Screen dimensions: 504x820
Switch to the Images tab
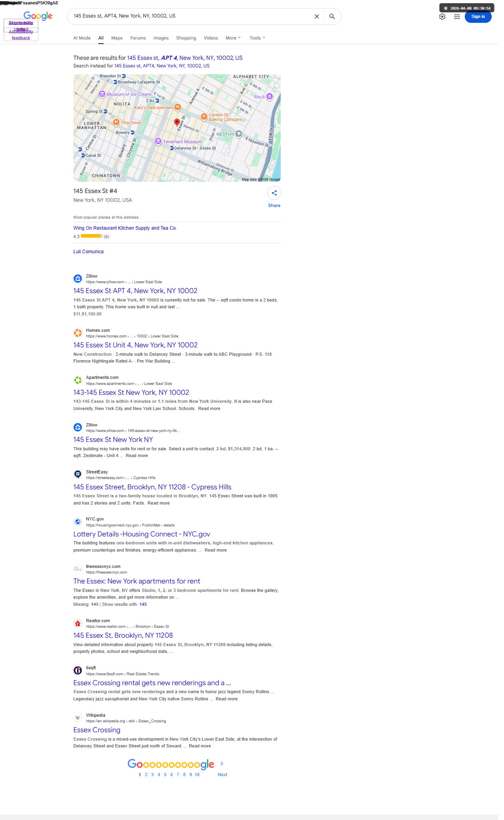click(x=161, y=38)
